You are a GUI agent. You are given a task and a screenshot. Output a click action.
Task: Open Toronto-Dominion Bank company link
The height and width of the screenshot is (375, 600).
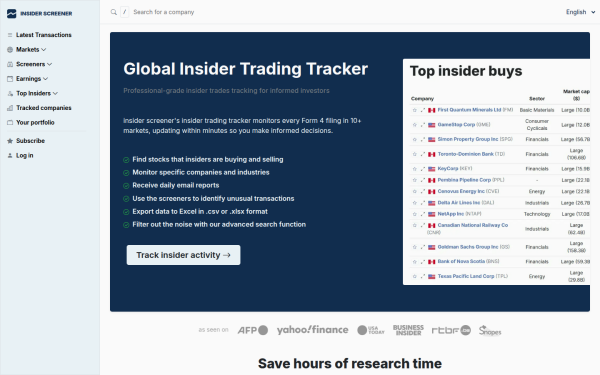[x=466, y=154]
